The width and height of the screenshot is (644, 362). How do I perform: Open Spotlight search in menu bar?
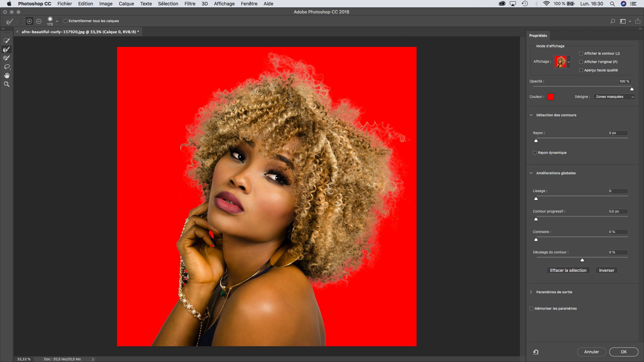point(612,4)
